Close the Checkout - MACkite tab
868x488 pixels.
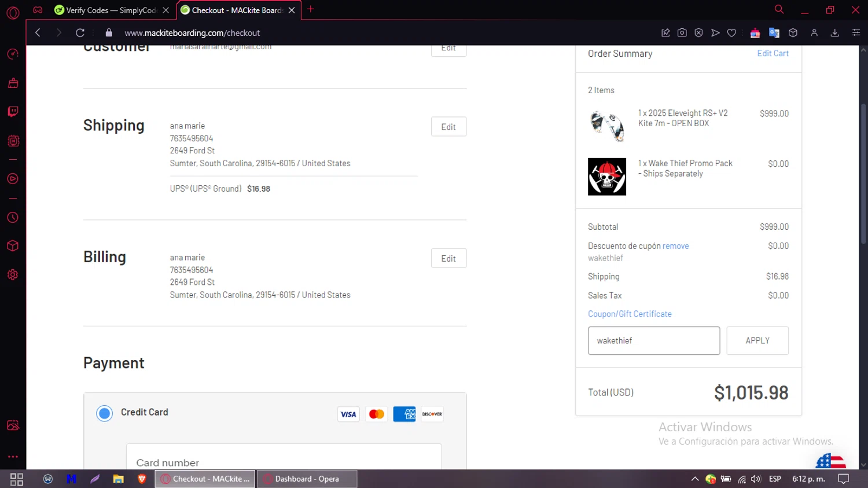[292, 10]
